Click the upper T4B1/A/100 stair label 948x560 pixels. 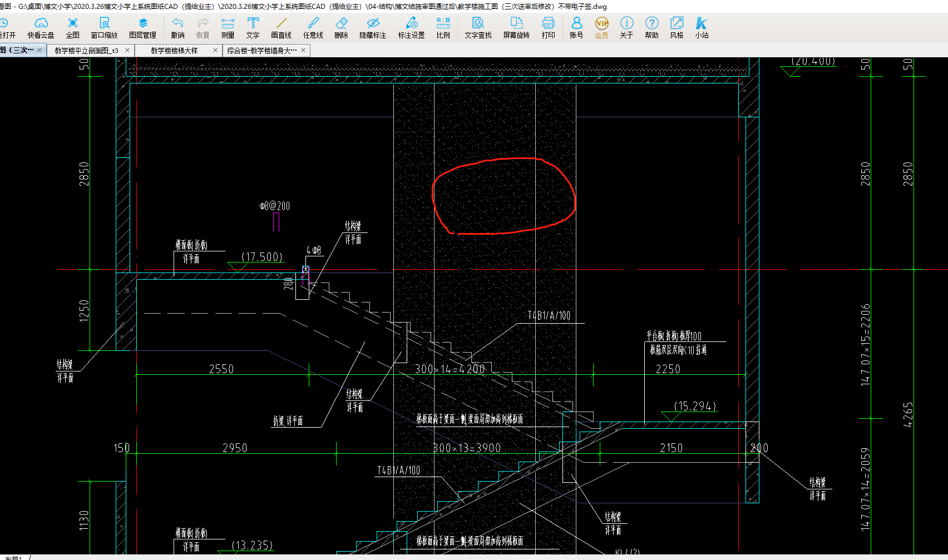pos(549,315)
